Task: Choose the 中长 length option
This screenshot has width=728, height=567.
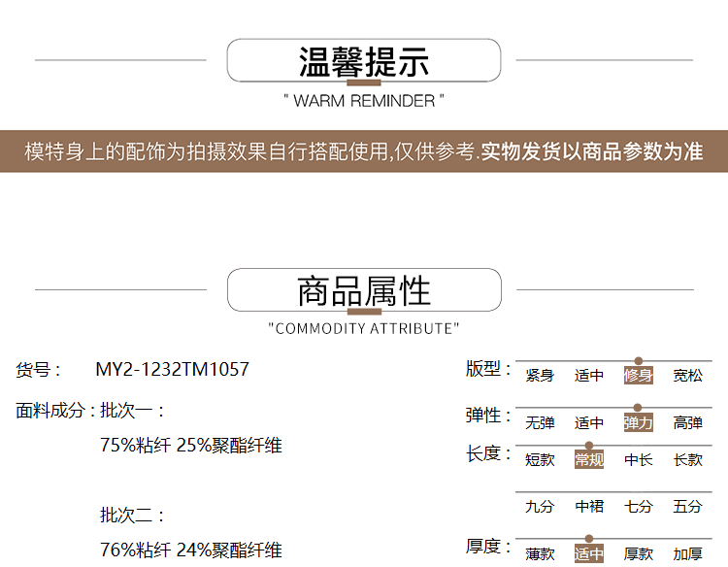Action: point(639,460)
